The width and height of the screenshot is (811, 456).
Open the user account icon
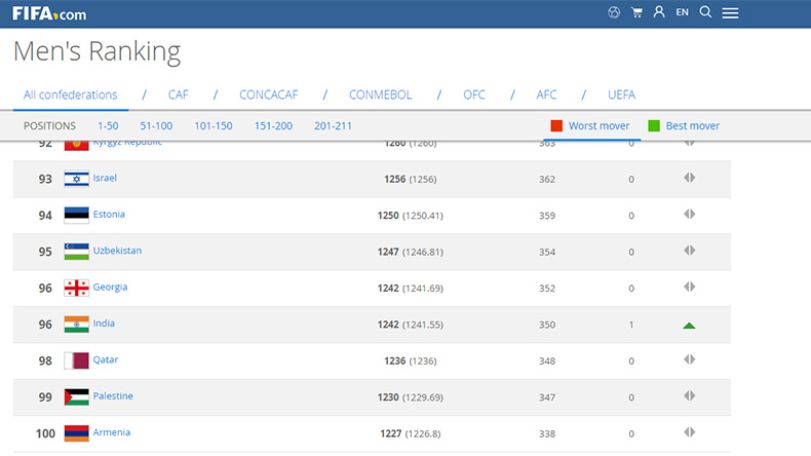[659, 12]
